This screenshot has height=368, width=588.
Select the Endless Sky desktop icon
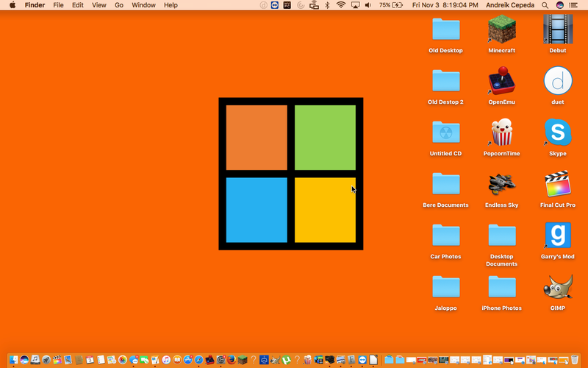coord(502,183)
